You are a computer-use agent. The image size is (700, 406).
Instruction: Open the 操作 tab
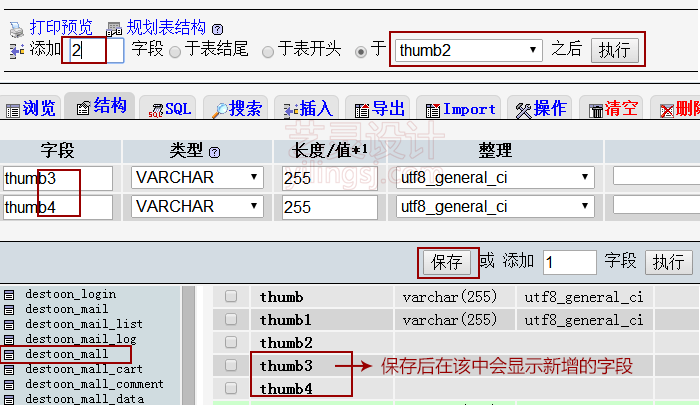point(541,109)
